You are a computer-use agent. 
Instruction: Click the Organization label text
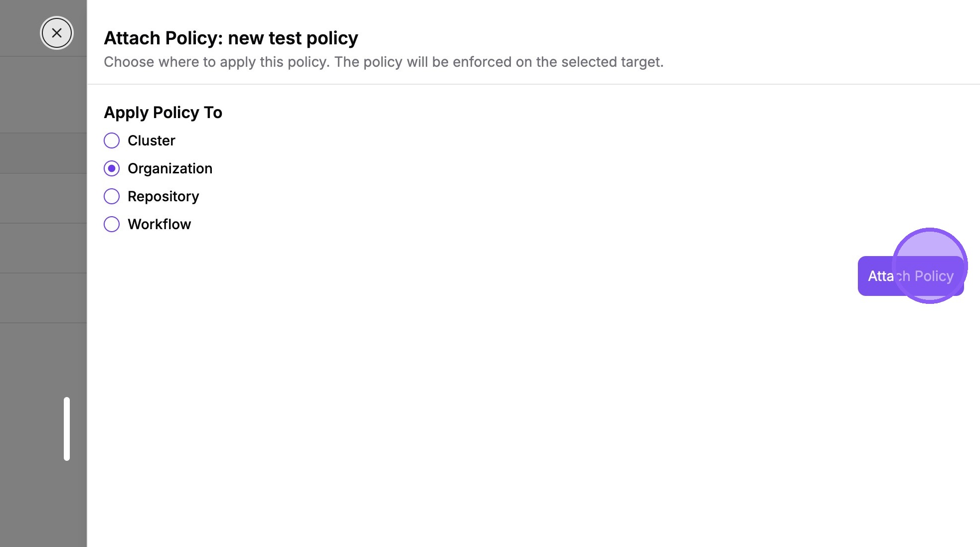(170, 168)
